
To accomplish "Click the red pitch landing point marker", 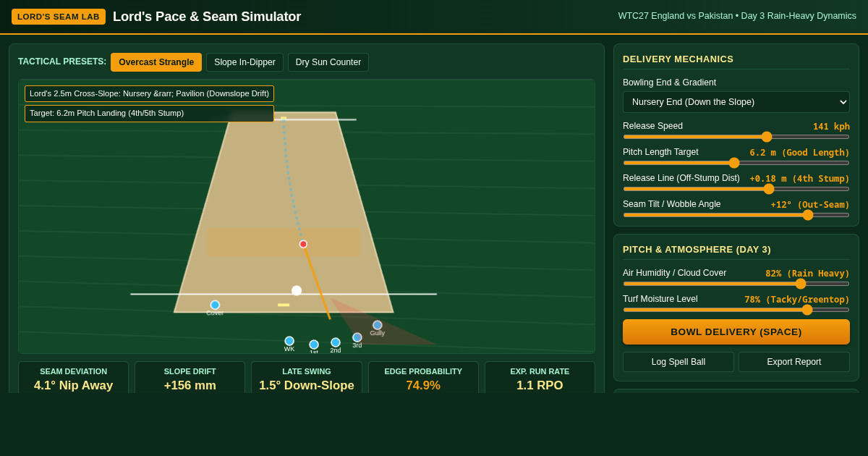I will click(303, 244).
